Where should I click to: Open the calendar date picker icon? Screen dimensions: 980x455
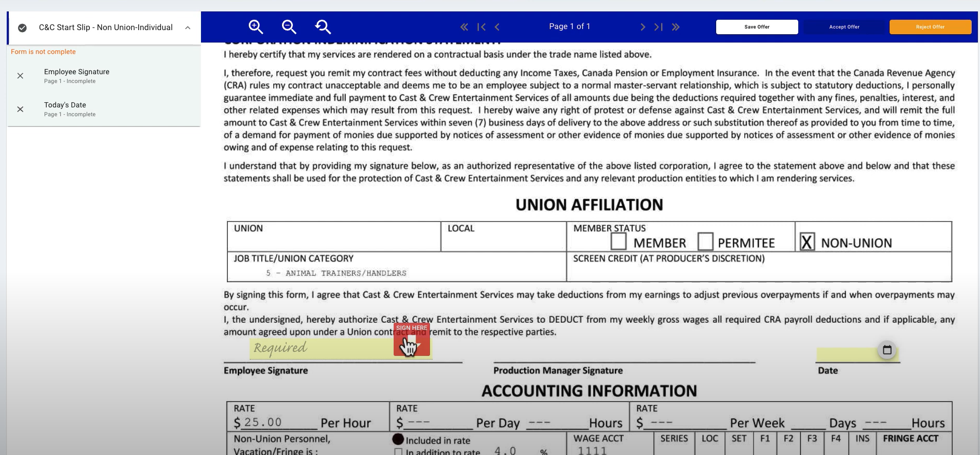pyautogui.click(x=887, y=350)
